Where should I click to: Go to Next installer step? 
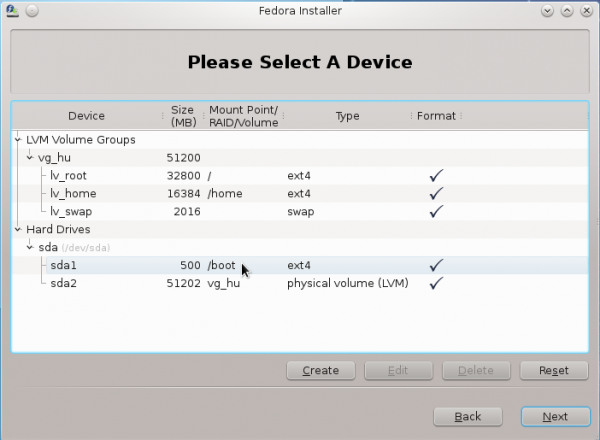click(554, 416)
